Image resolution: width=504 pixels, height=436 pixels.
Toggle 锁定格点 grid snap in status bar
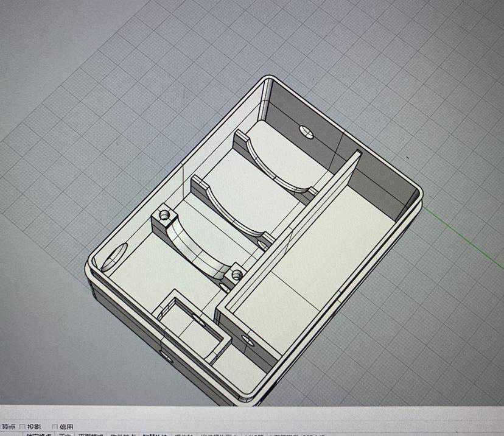pos(38,434)
